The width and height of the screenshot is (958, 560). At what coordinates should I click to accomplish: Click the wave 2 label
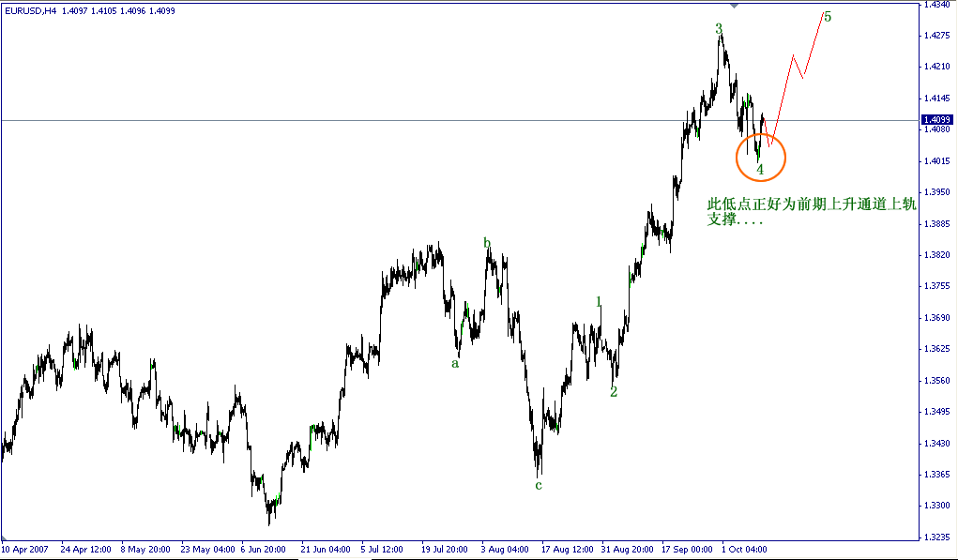[x=614, y=392]
